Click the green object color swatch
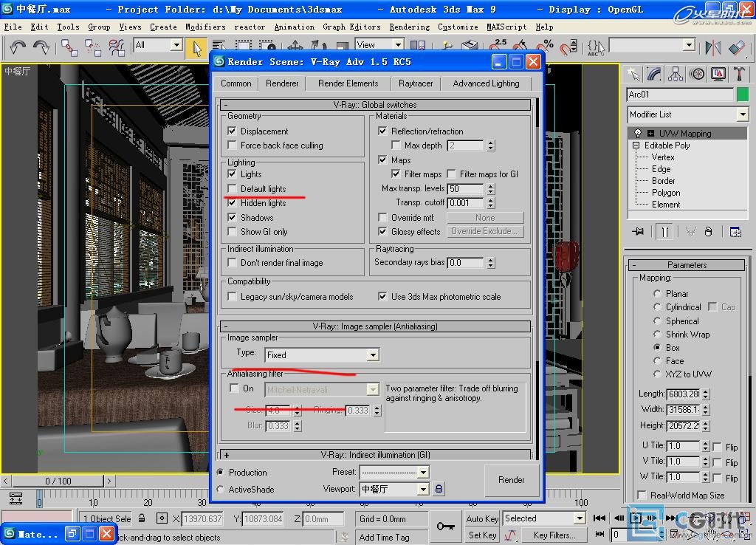 (742, 95)
